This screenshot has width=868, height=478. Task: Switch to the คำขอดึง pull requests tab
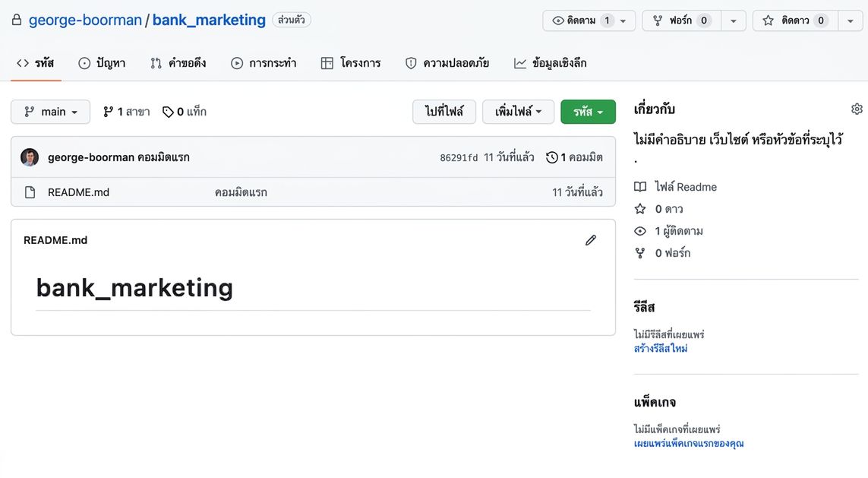click(178, 63)
